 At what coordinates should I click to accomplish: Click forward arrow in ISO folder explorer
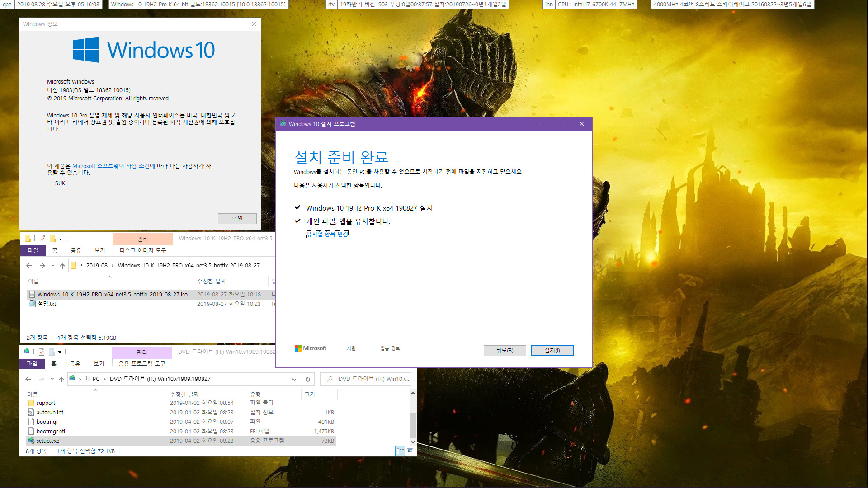pos(42,266)
